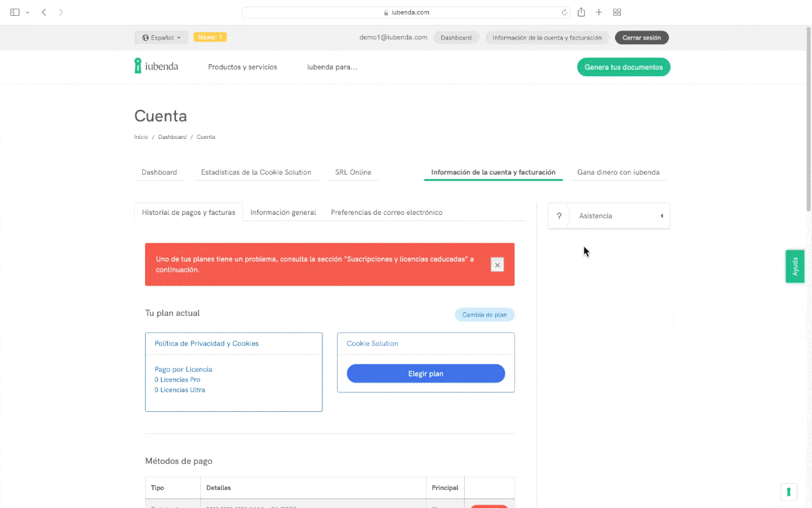The height and width of the screenshot is (508, 812).
Task: Click the Safari share icon
Action: pos(581,12)
